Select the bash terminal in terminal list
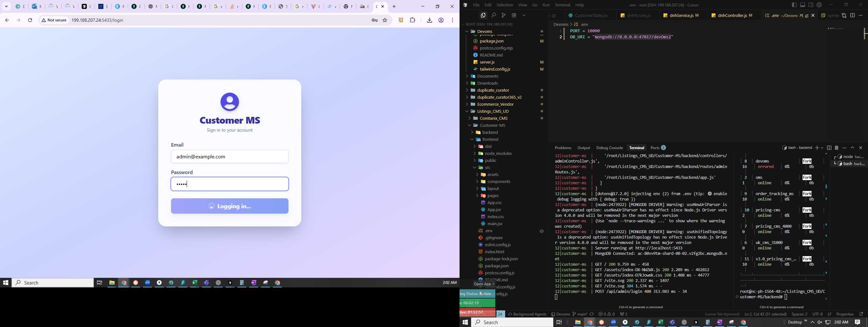 [849, 164]
